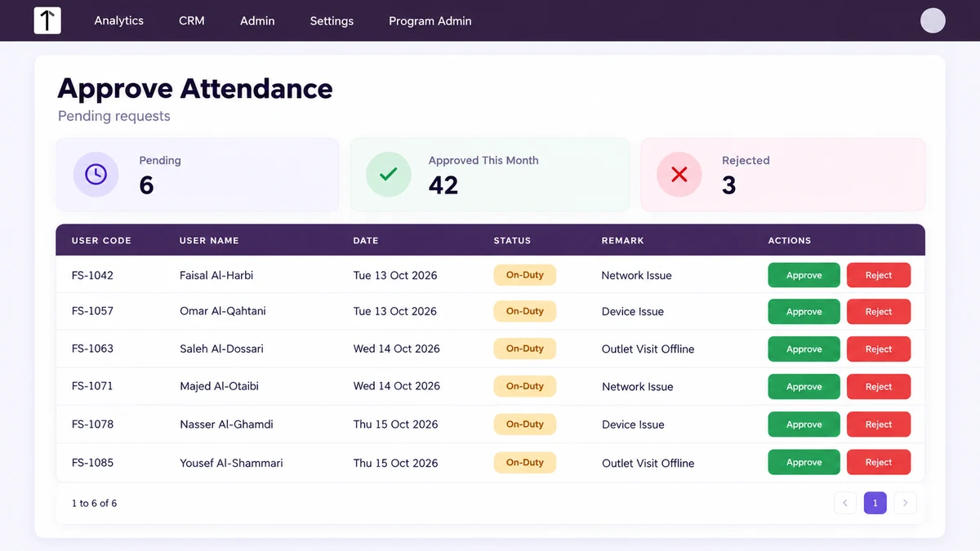Open the user avatar in the top bar
980x551 pixels.
(933, 20)
